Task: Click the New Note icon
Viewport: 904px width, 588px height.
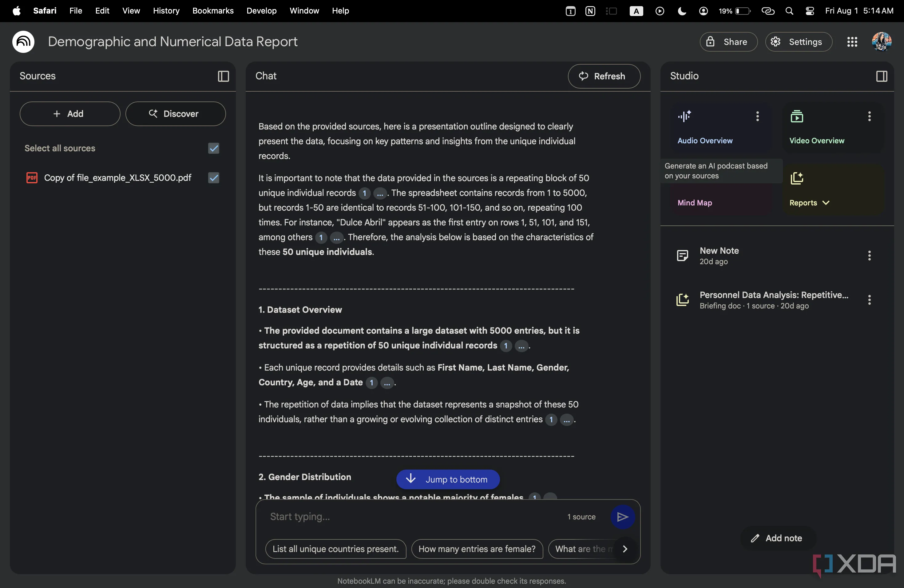Action: (683, 256)
